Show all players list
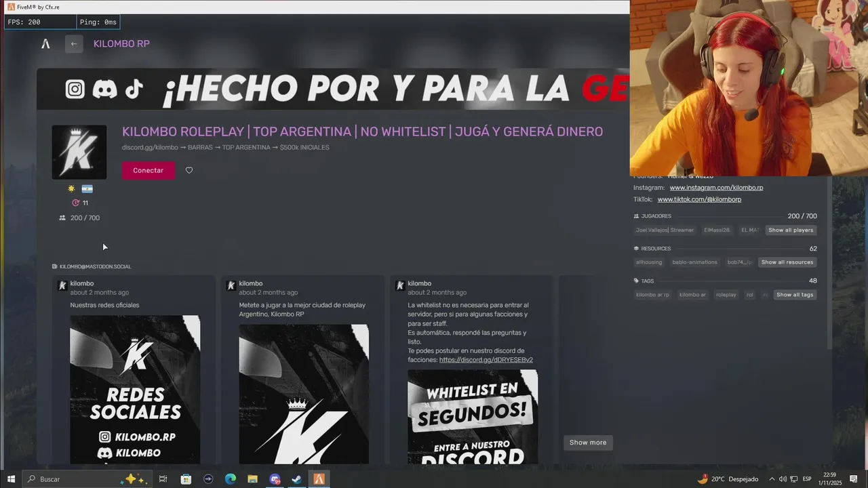 point(791,230)
